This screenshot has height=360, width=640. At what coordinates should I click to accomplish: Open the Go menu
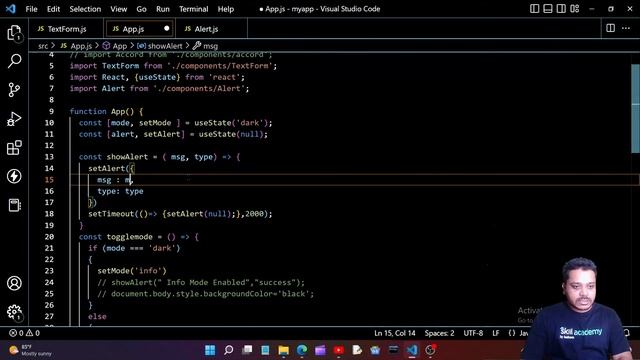(x=141, y=9)
